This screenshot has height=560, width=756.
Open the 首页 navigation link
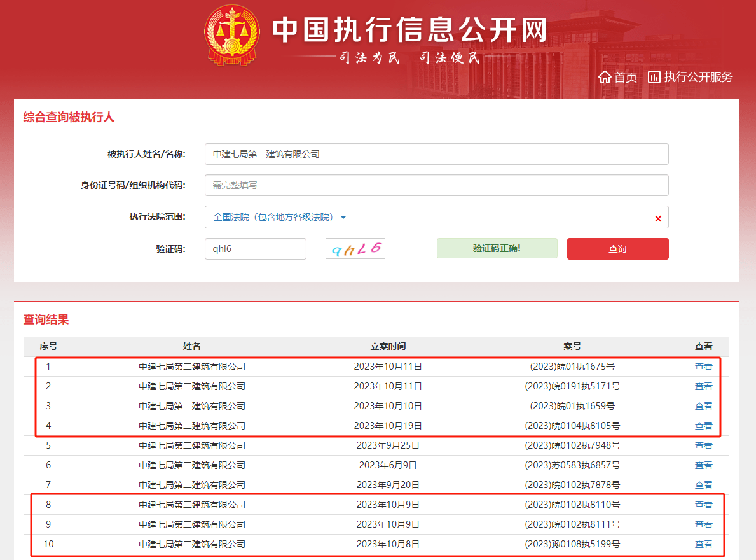click(x=625, y=78)
